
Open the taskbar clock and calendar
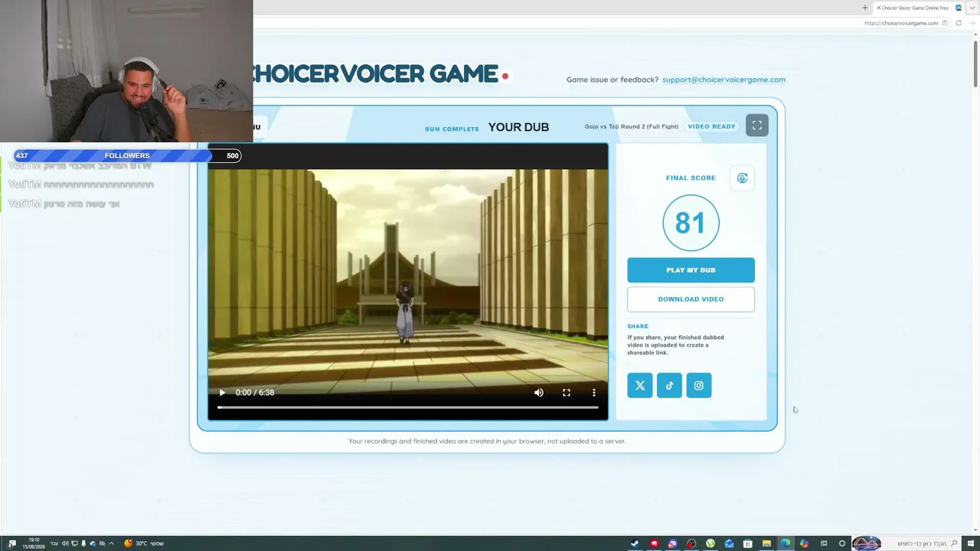(x=34, y=543)
